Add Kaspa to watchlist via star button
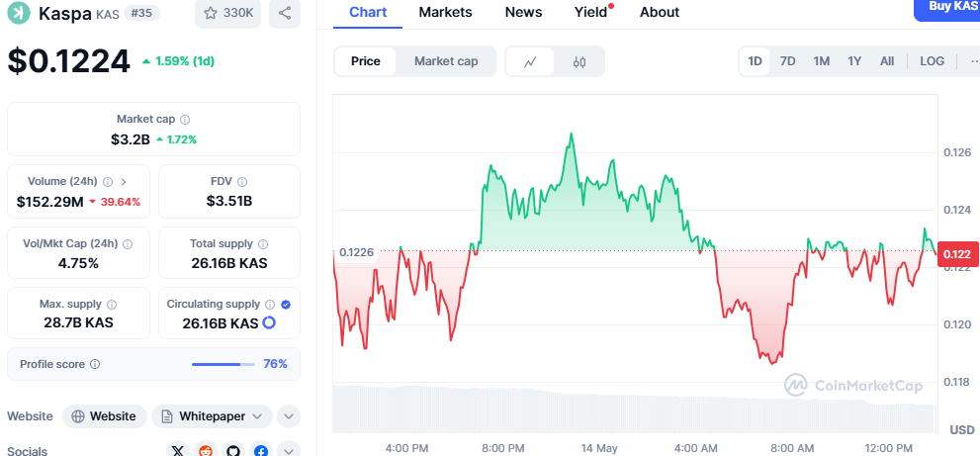The width and height of the screenshot is (980, 456). [228, 13]
